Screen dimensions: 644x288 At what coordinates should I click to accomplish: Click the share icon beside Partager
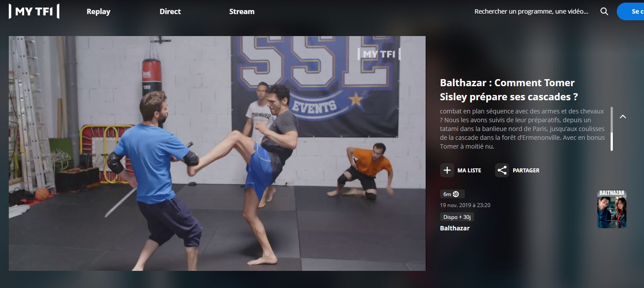point(502,170)
